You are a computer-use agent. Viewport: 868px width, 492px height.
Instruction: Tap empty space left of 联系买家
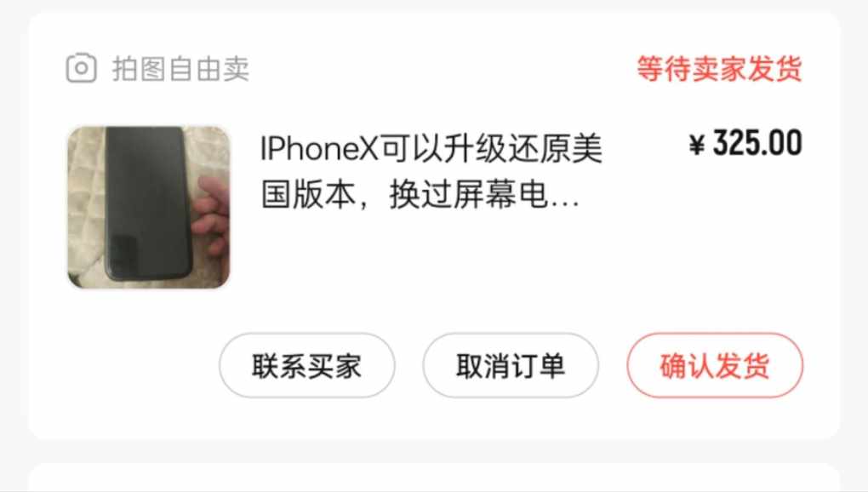point(128,365)
